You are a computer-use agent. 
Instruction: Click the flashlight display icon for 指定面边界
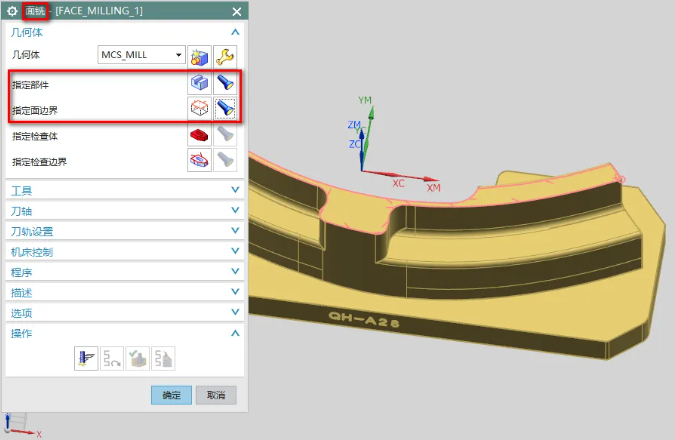[x=225, y=108]
